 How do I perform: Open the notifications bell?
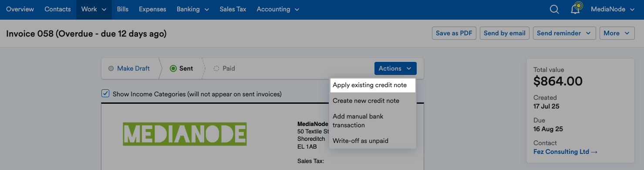coord(576,9)
